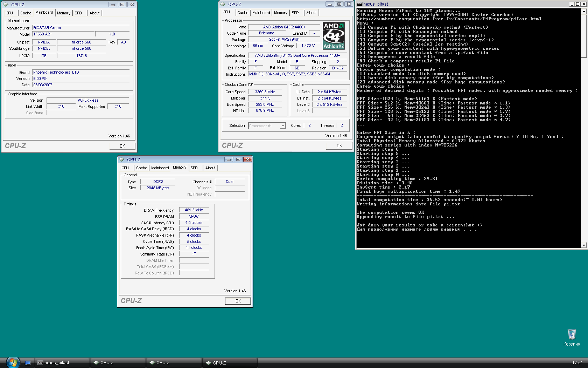Click the third CPU-Z taskbar button
This screenshot has width=588, height=368.
[230, 363]
